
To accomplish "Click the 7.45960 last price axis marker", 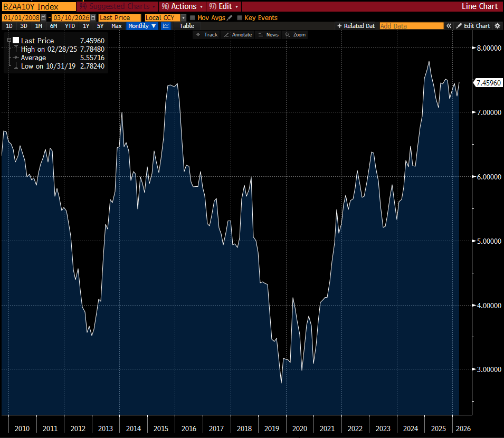I will click(x=488, y=83).
